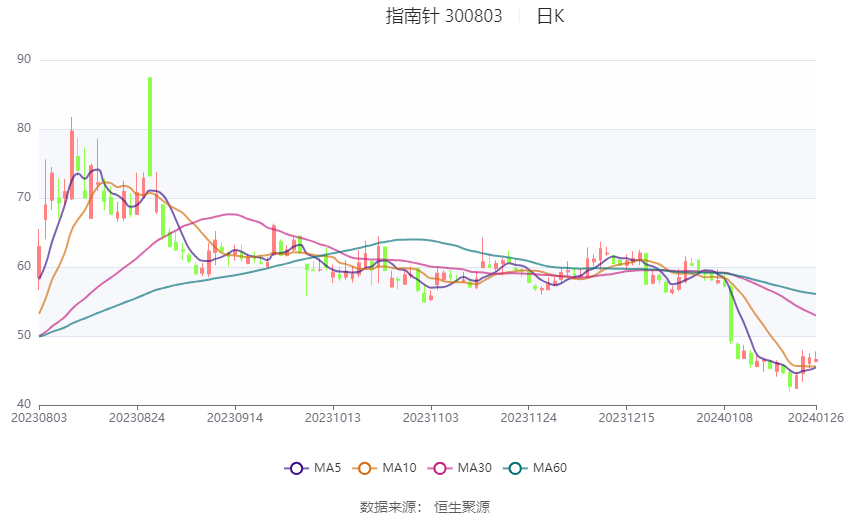Toggle the MA10 legend series

pos(384,468)
